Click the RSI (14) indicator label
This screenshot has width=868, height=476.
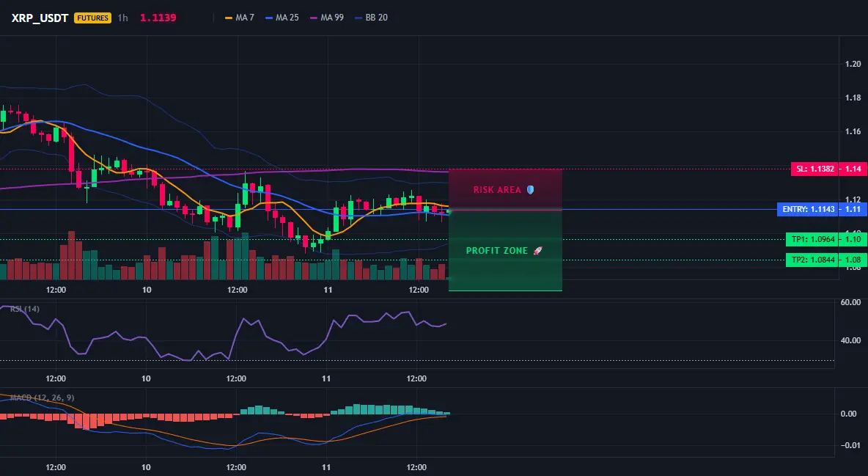(x=25, y=309)
